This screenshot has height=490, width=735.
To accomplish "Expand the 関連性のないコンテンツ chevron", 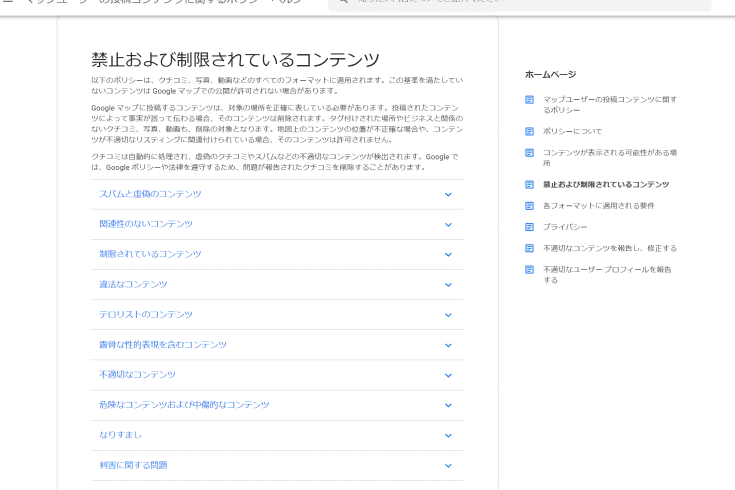I will 448,225.
